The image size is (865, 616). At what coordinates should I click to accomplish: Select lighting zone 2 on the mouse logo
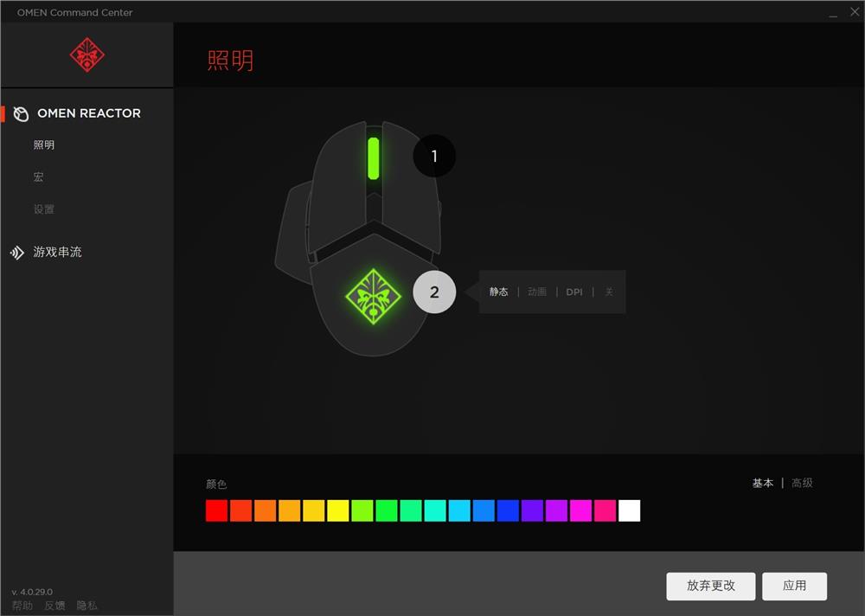434,292
